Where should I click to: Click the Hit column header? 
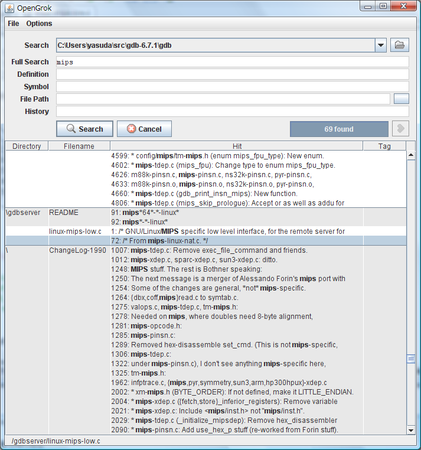click(237, 146)
